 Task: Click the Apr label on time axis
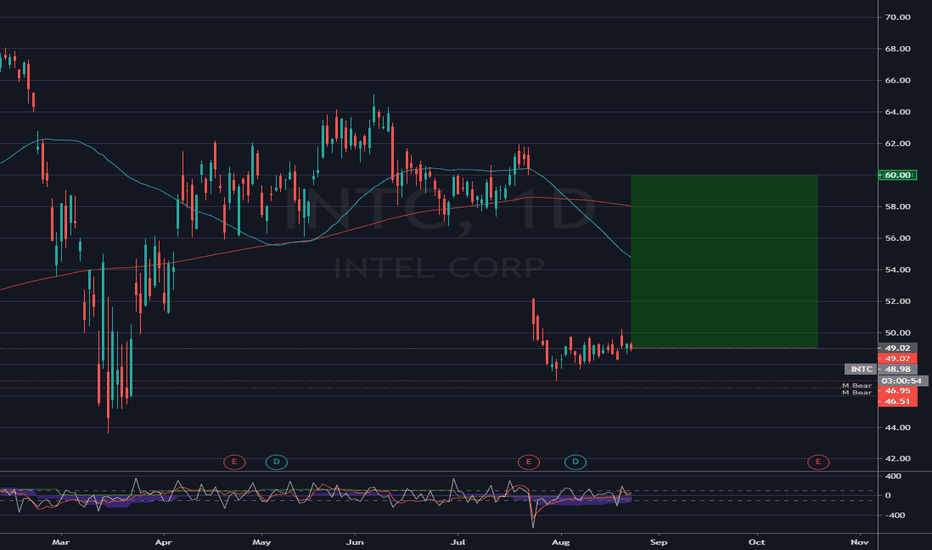click(163, 542)
